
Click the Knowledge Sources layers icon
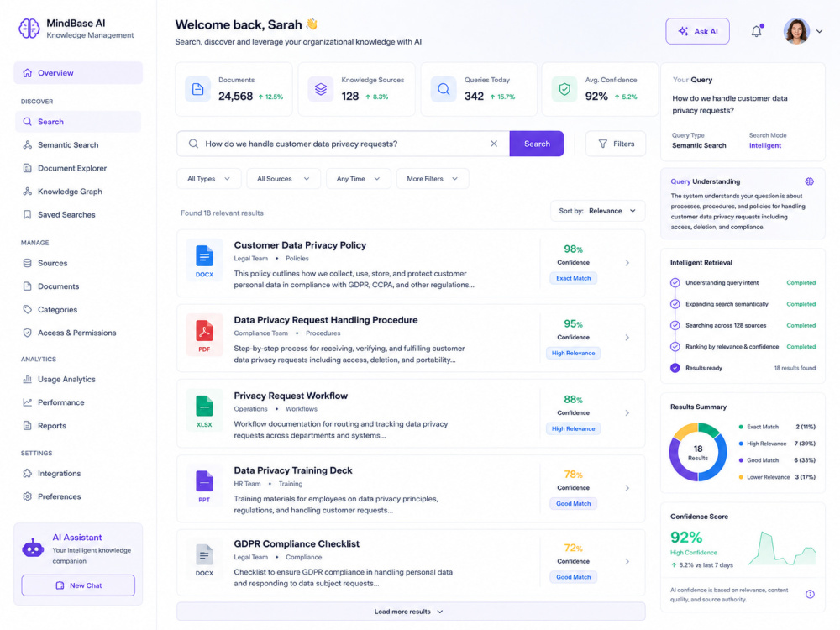pos(320,89)
